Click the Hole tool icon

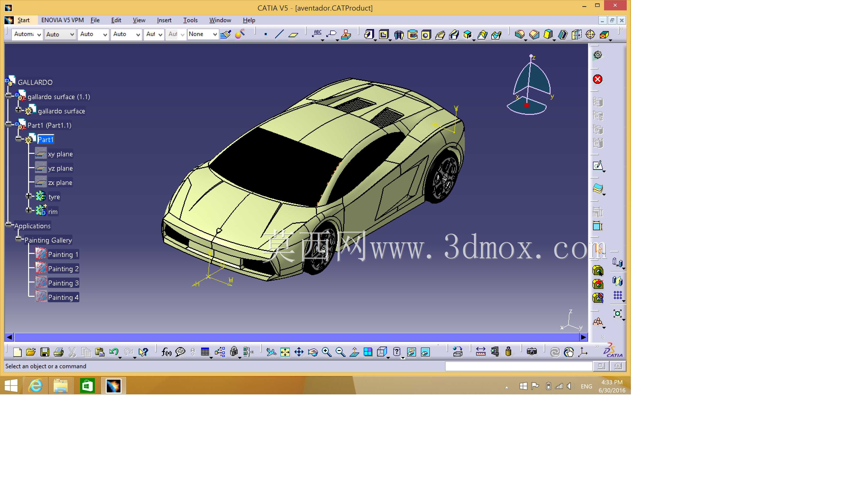click(426, 34)
